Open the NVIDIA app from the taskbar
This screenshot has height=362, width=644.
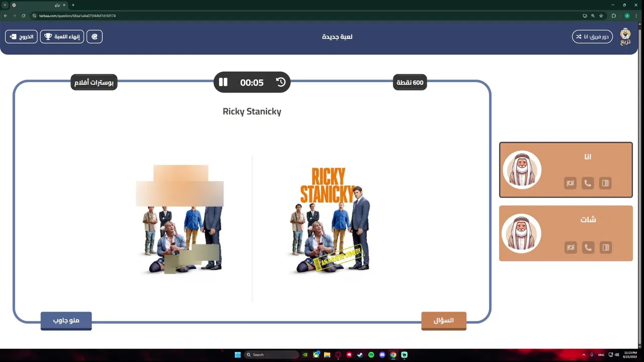click(305, 355)
